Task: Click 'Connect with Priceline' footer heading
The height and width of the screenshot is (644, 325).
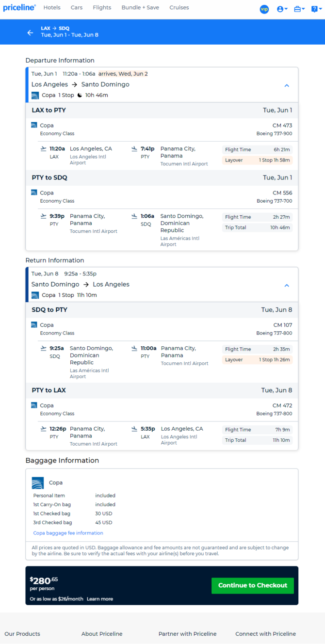Action: [265, 634]
